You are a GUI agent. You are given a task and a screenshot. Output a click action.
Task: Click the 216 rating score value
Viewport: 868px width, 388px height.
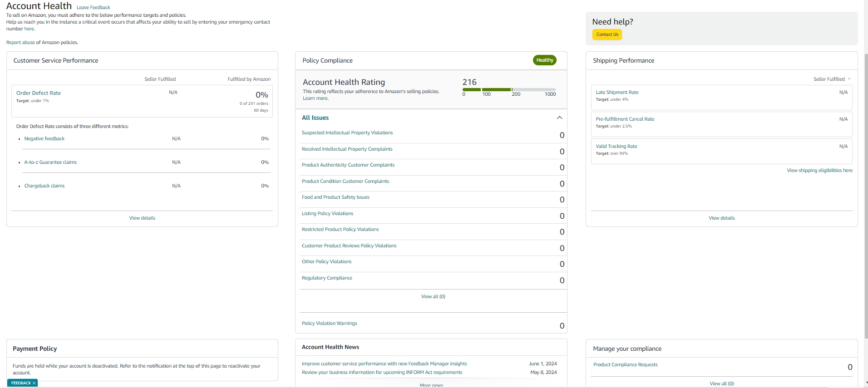click(469, 82)
